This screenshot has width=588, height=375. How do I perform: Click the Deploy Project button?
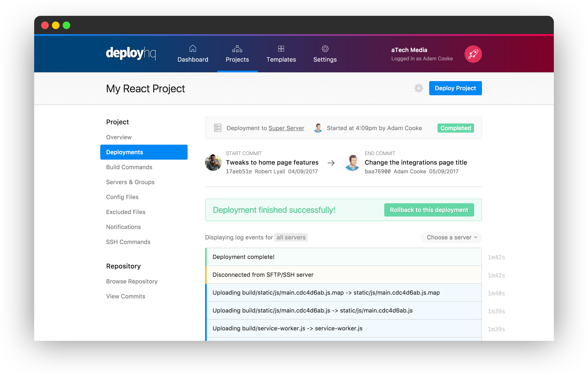455,88
